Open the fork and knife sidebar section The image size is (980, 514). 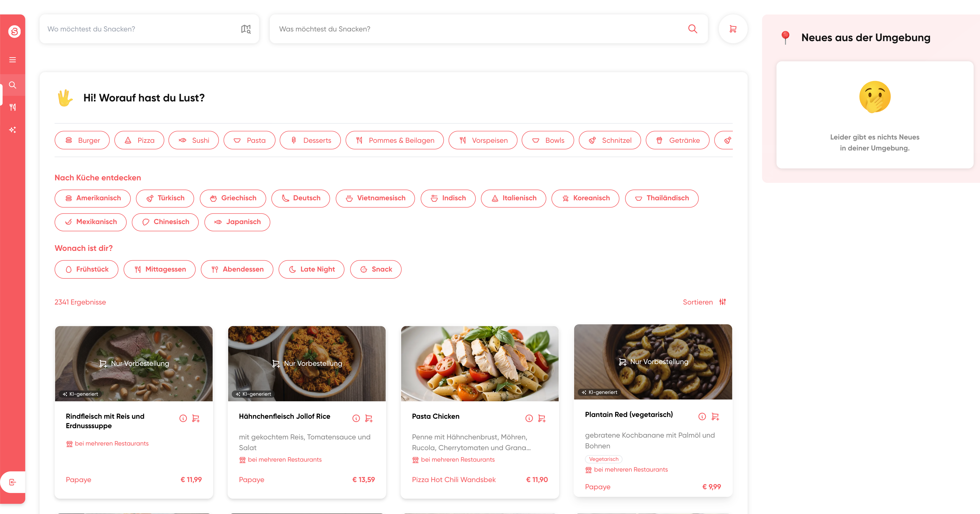[13, 107]
